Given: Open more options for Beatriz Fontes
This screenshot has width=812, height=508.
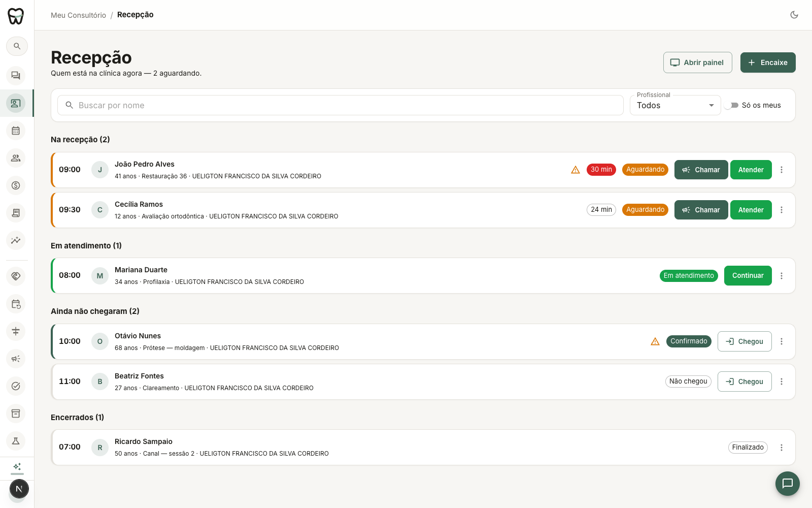Looking at the screenshot, I should pyautogui.click(x=782, y=382).
